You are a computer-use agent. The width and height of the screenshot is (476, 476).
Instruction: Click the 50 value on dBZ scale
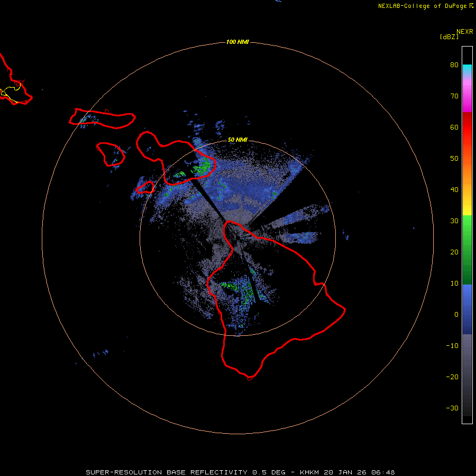(x=454, y=159)
